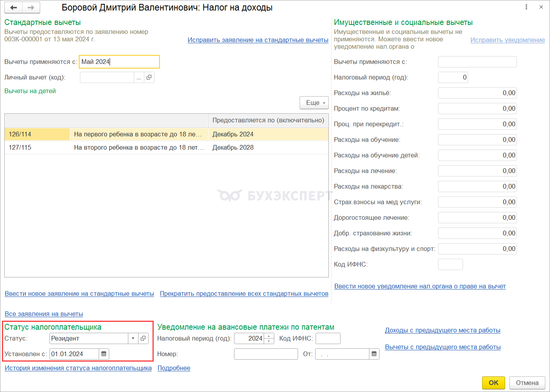The image size is (550, 392).
Task: Click the forward arrow navigation button
Action: (31, 8)
